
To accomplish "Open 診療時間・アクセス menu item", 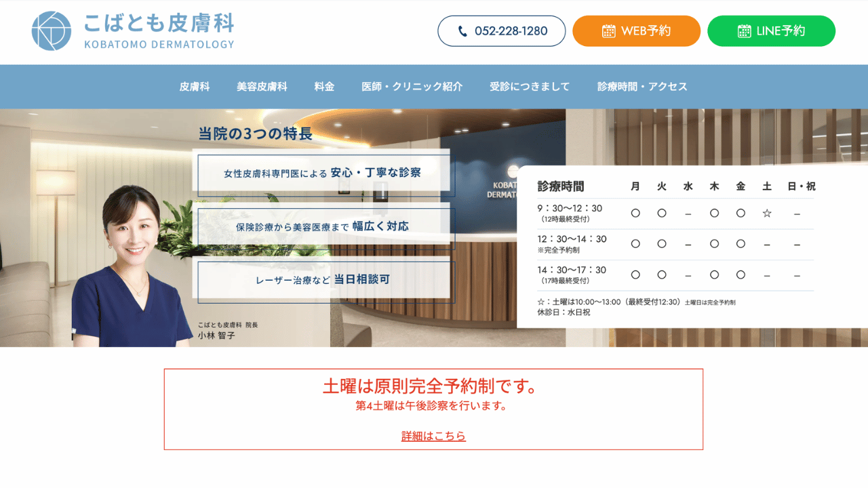I will [x=642, y=87].
